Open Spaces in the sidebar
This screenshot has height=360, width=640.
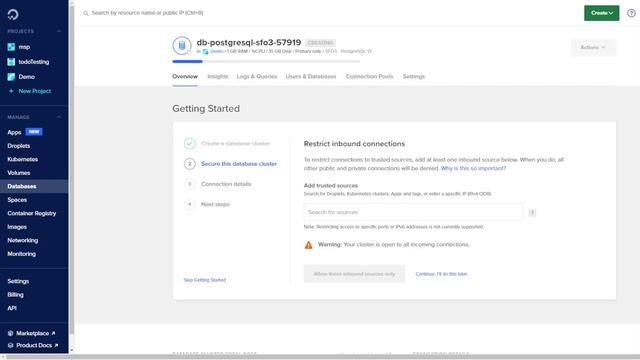click(x=17, y=200)
